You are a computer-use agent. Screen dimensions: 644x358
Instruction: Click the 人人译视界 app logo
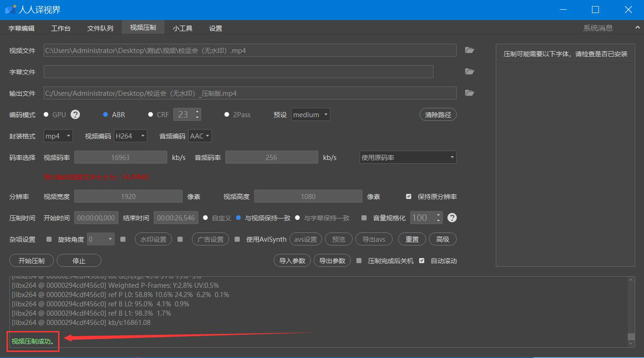[x=10, y=10]
